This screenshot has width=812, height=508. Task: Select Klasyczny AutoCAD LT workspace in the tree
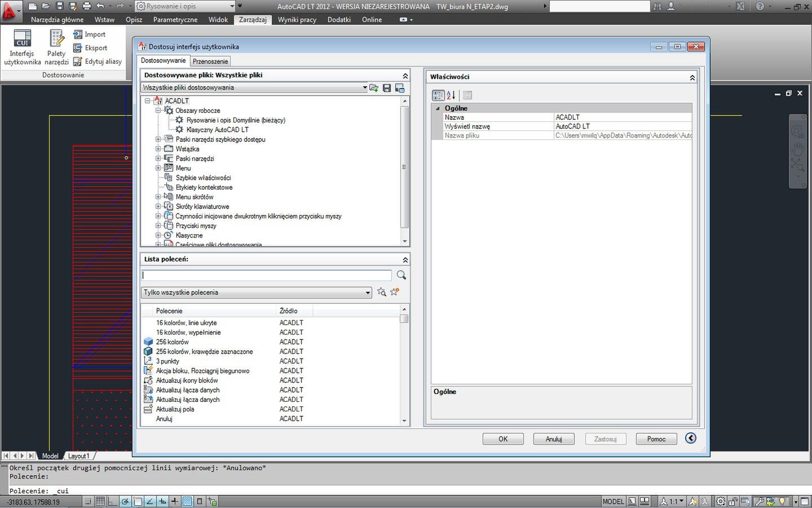click(x=218, y=130)
